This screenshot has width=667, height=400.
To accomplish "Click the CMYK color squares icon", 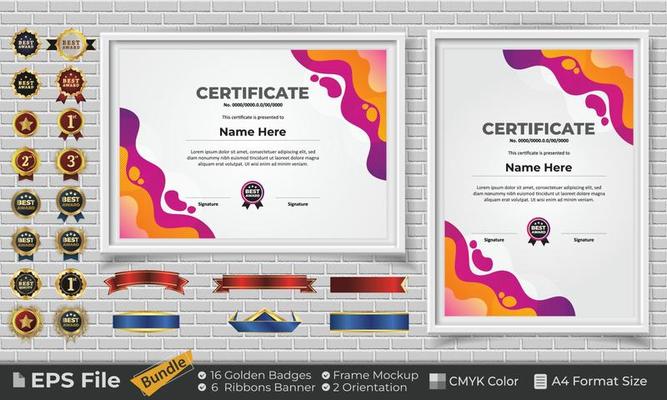I will 437,381.
